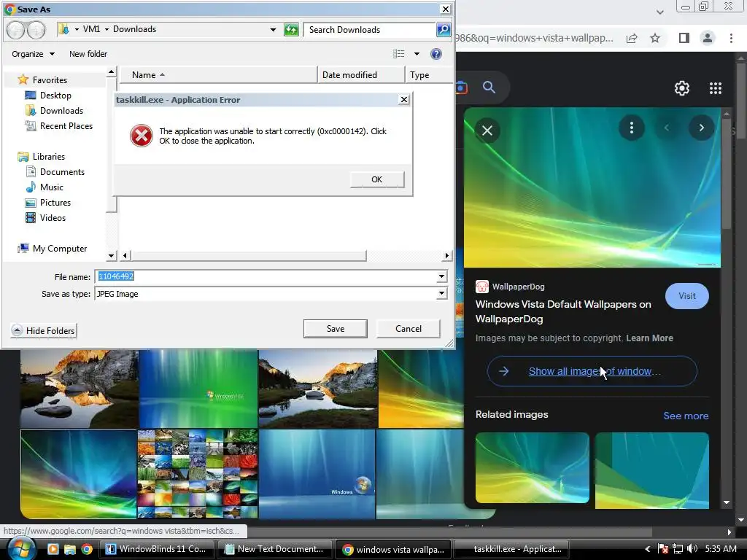Click the Back arrow in Save As dialog
Image resolution: width=747 pixels, height=560 pixels.
tap(15, 30)
